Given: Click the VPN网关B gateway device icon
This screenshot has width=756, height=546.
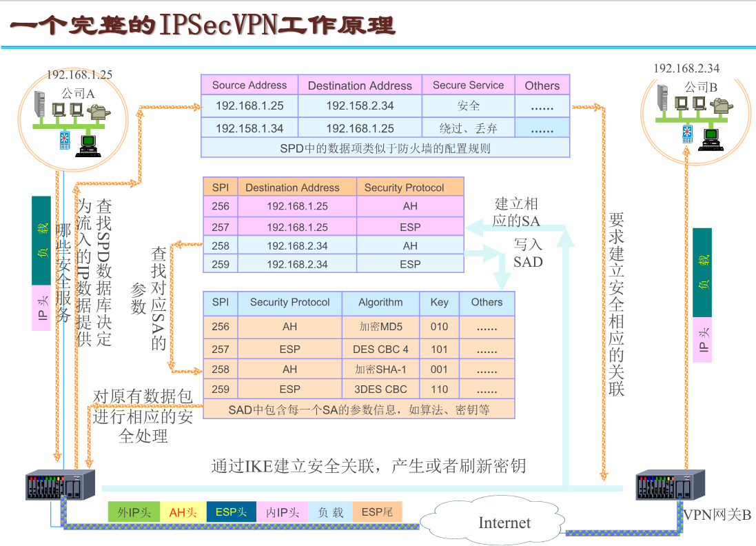Looking at the screenshot, I should point(669,485).
